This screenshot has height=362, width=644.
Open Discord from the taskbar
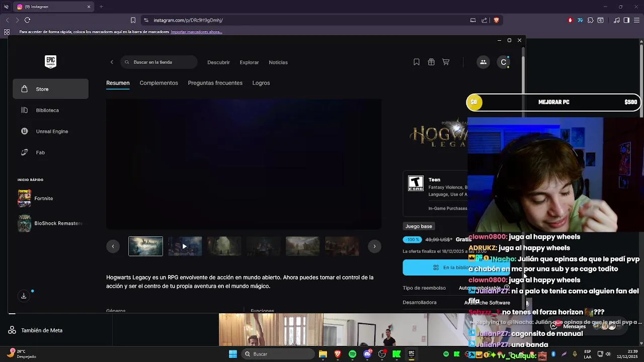click(367, 354)
